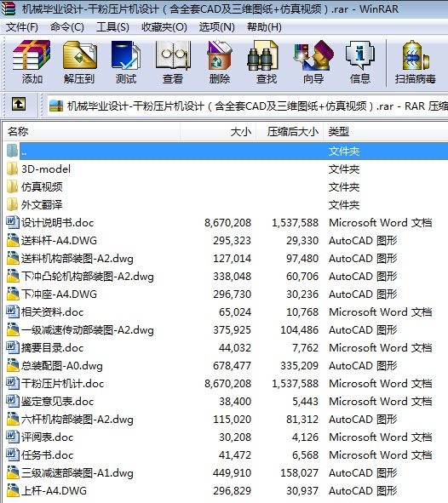
Task: Click the Add (添加) toolbar icon
Action: (32, 54)
